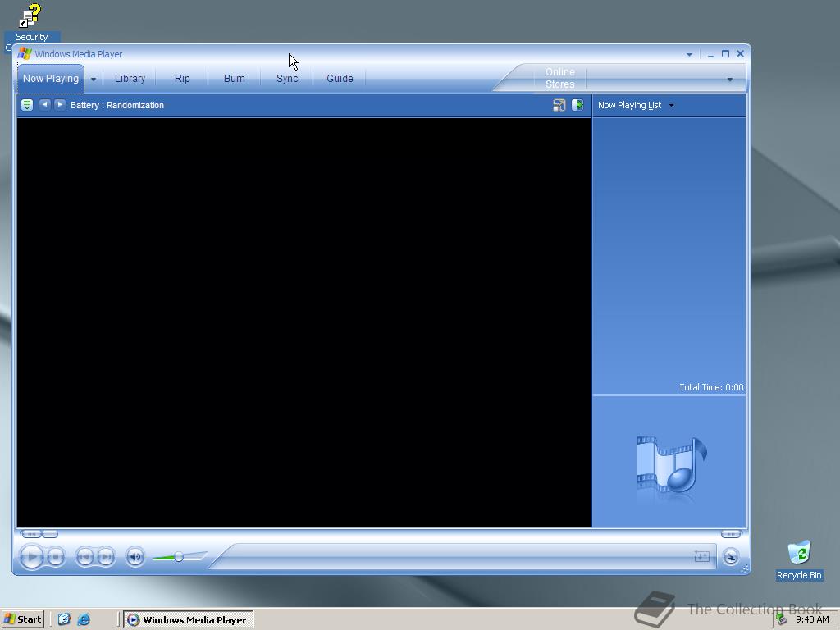Screen dimensions: 840x630
Task: Switch to skin mode button
Action: 730,557
